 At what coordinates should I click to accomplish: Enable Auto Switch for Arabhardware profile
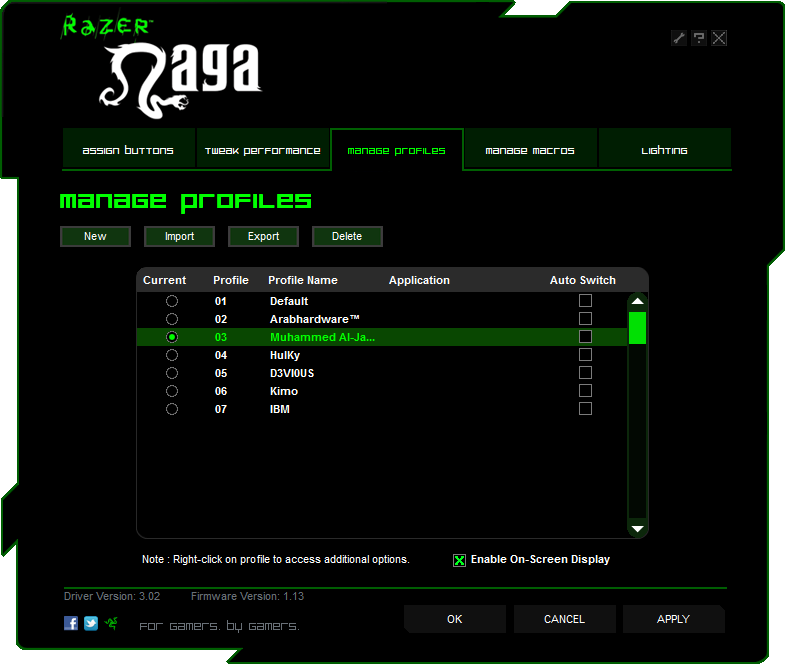click(585, 318)
